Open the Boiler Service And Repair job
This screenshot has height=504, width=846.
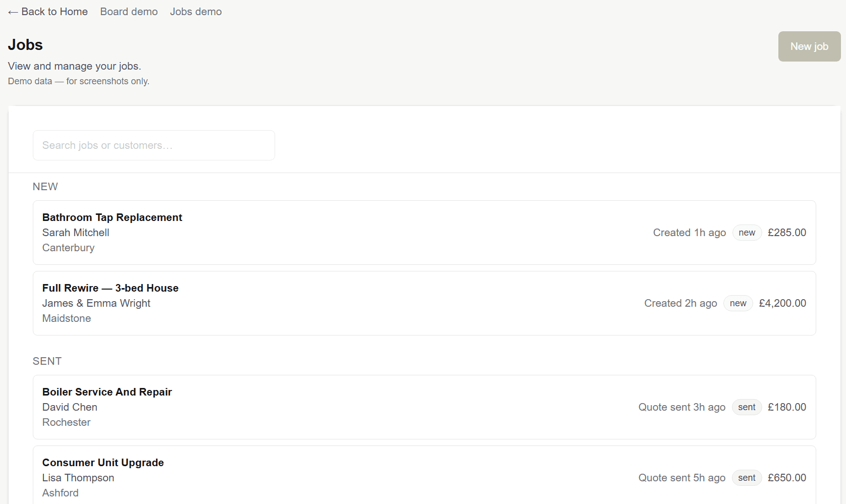tap(107, 392)
